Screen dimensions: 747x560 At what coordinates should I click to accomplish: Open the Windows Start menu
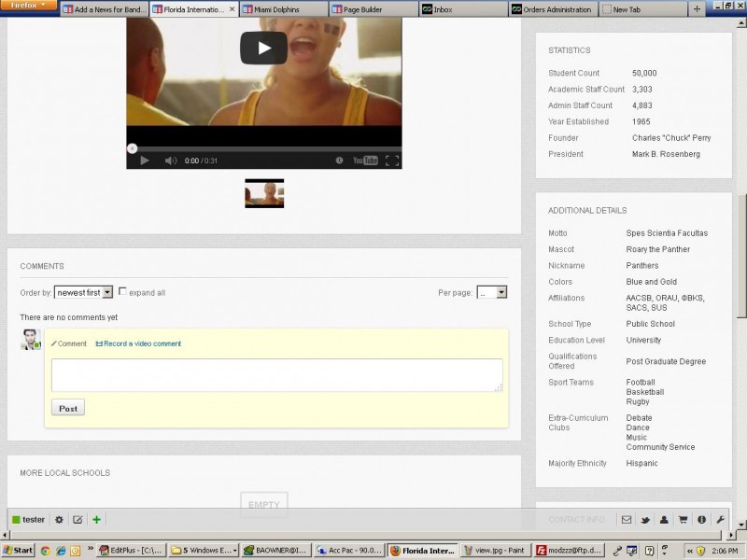(18, 551)
